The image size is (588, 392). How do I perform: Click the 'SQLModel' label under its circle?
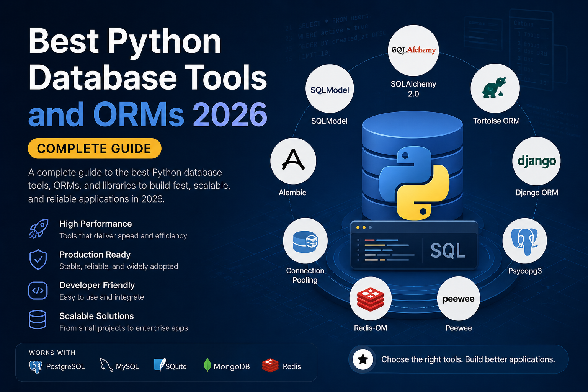point(329,121)
